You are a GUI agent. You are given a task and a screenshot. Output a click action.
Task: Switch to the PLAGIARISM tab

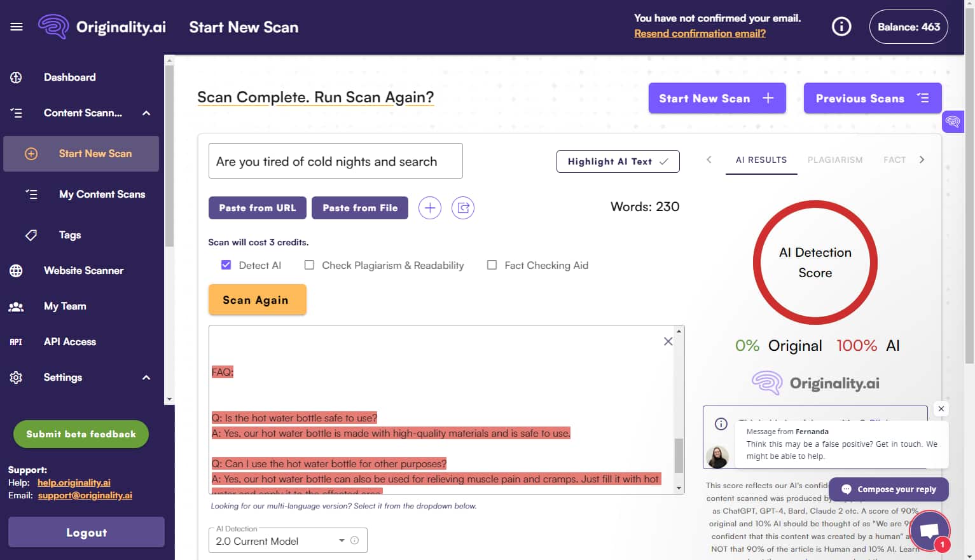tap(835, 160)
